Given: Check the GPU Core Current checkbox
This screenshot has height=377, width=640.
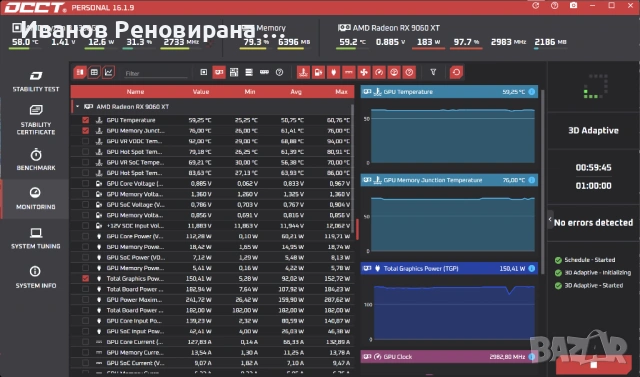Looking at the screenshot, I should point(85,342).
